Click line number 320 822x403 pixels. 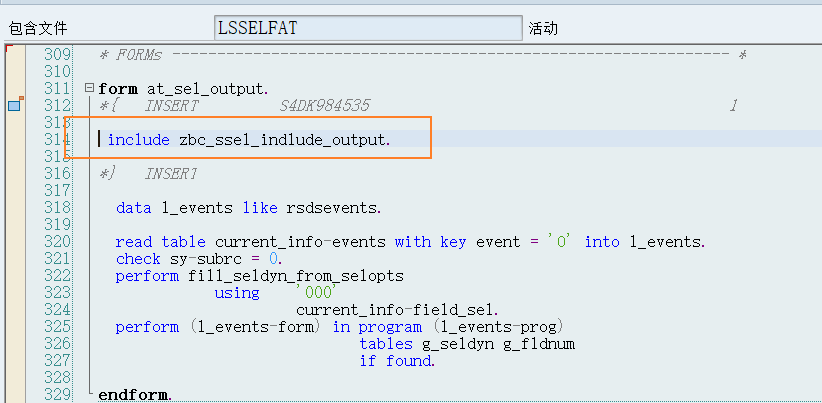point(57,242)
